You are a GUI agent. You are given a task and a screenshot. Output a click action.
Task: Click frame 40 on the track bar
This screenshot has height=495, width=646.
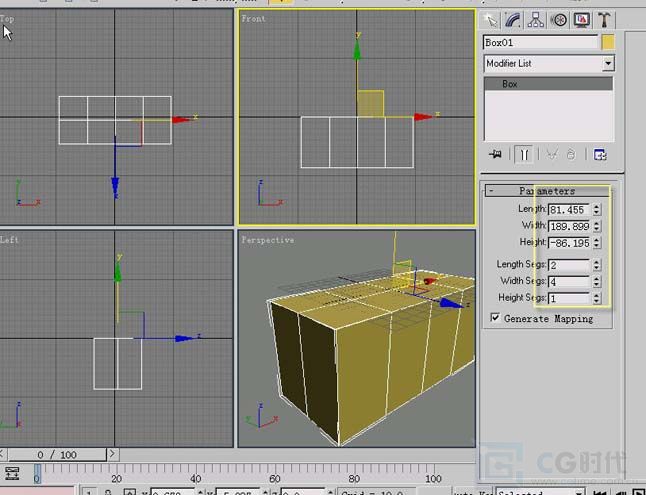(x=196, y=479)
